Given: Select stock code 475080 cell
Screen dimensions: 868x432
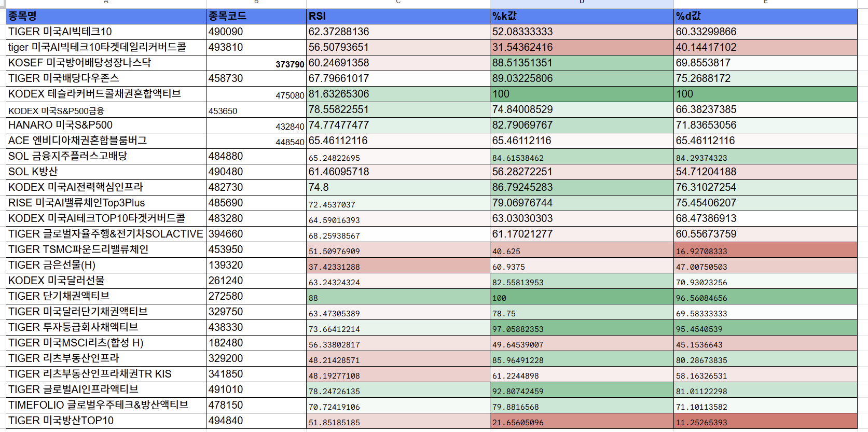Looking at the screenshot, I should tap(256, 94).
